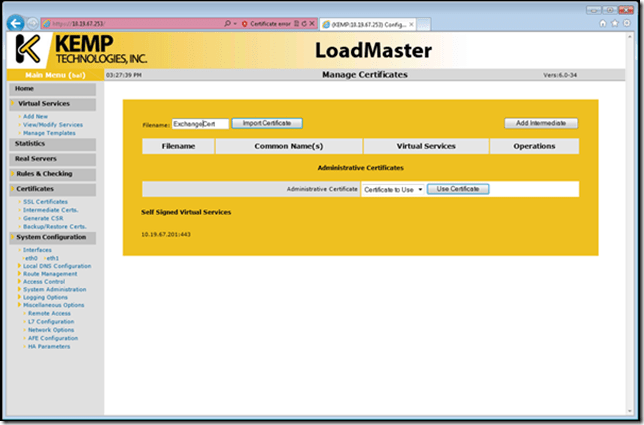Open browser Tools gear icon
644x425 pixels.
tap(626, 22)
